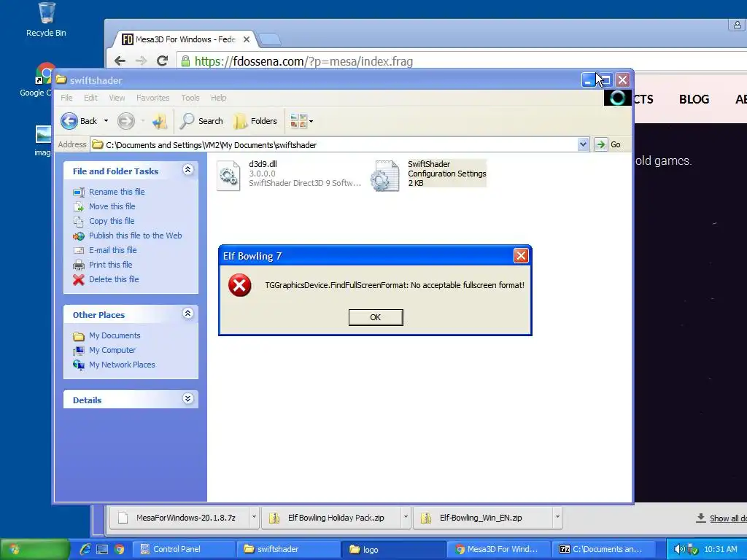Switch to Mesa3D Chrome taskbar button
Screen dimensions: 747x560
498,550
